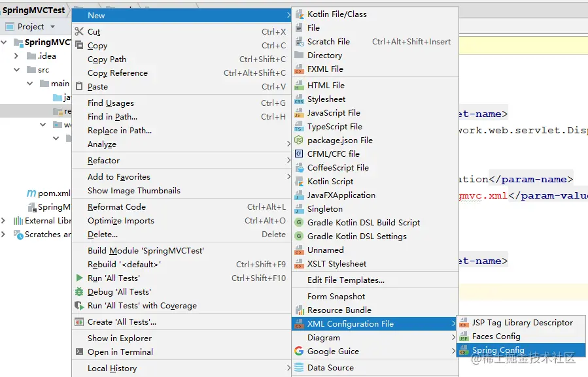Click Copy Reference entry

click(181, 73)
